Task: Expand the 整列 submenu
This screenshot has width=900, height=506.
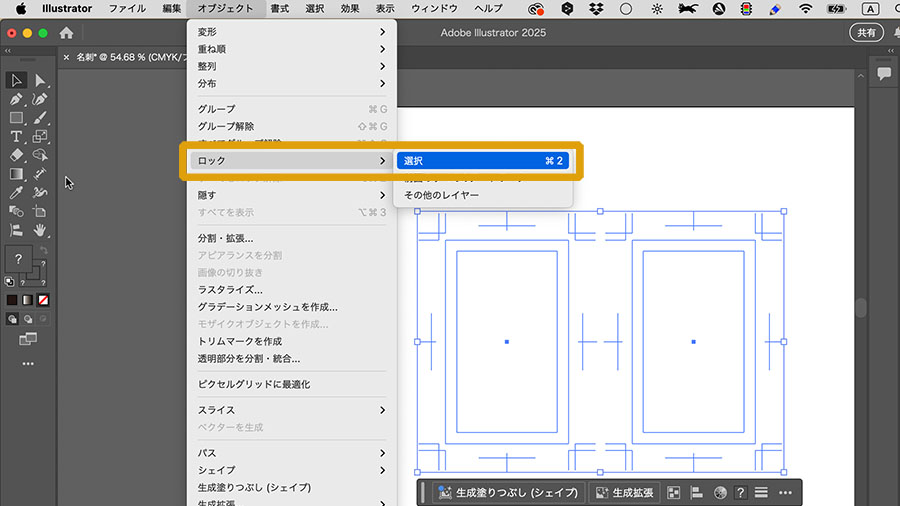Action: (x=292, y=67)
